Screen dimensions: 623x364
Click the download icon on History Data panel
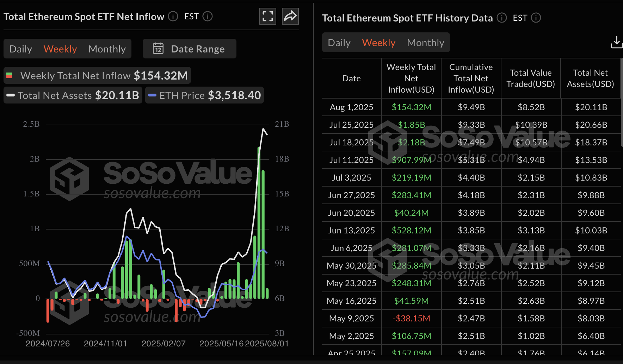[616, 42]
